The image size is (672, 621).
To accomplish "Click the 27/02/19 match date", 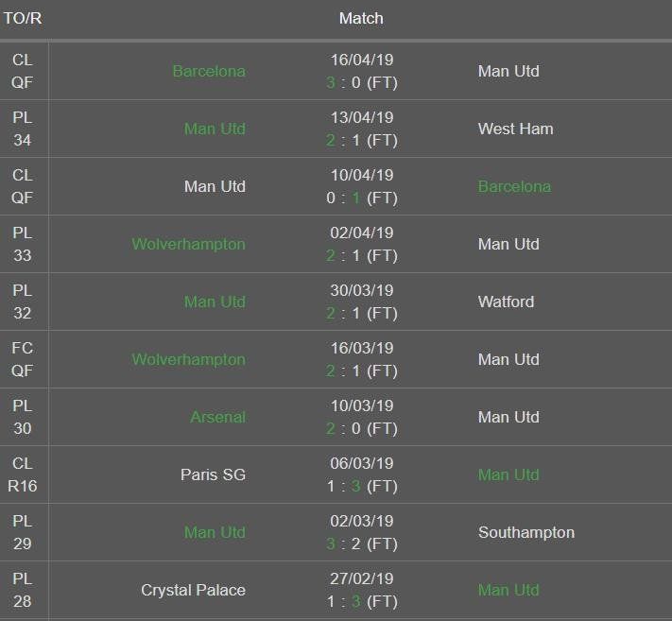I will coord(361,578).
